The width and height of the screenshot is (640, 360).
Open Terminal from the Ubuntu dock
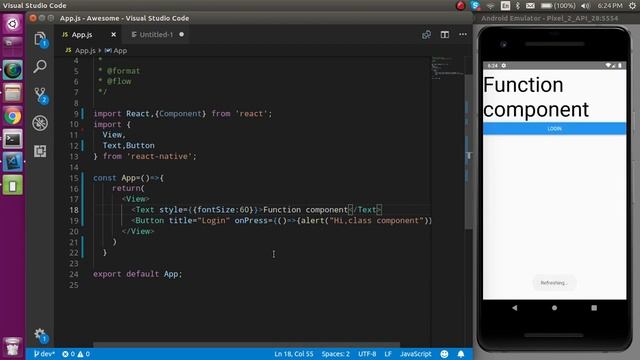13,139
